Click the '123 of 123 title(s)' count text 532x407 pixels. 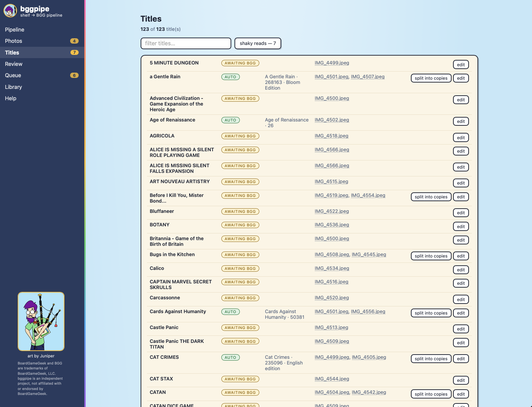pyautogui.click(x=160, y=29)
